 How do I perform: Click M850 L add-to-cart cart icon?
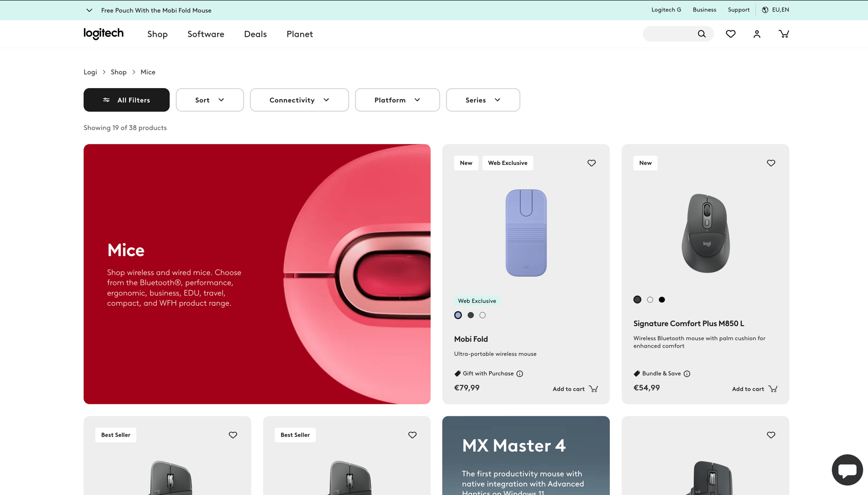pos(773,389)
